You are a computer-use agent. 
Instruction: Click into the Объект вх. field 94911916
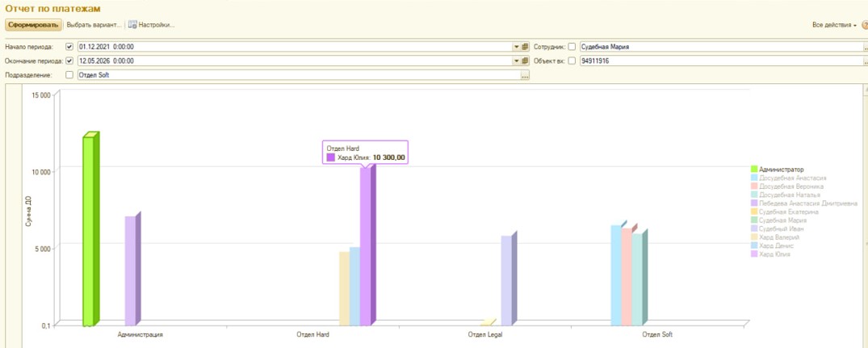(x=720, y=61)
